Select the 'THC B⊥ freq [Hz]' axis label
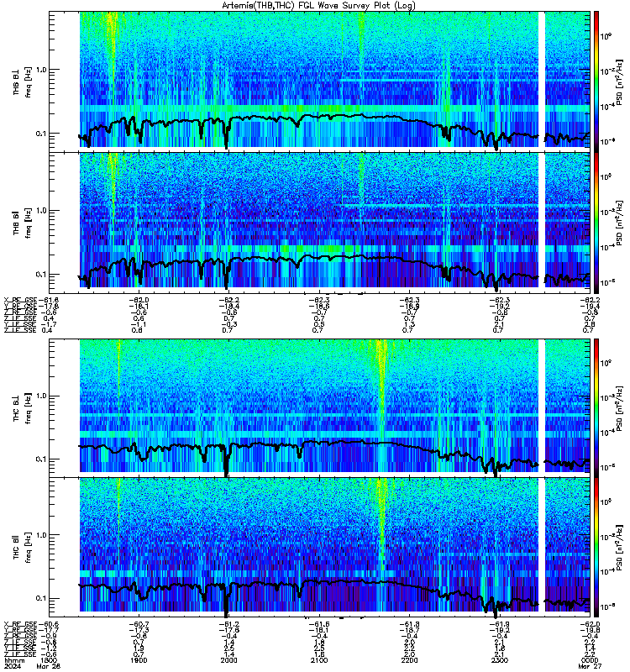This screenshot has width=630, height=672. click(22, 408)
